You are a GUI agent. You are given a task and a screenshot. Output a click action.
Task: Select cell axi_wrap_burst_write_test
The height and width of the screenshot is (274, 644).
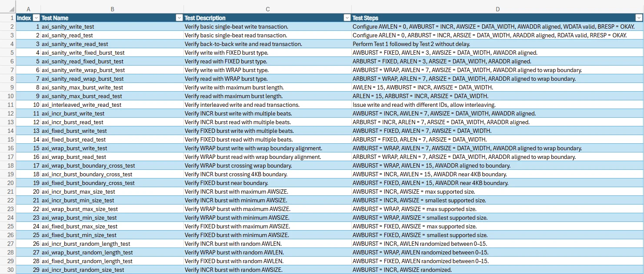[x=112, y=148]
